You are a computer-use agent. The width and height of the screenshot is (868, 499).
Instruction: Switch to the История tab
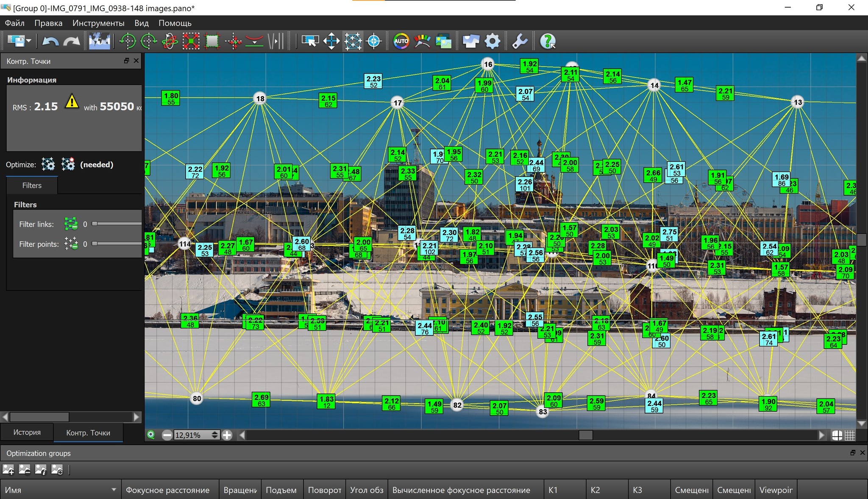pos(27,432)
